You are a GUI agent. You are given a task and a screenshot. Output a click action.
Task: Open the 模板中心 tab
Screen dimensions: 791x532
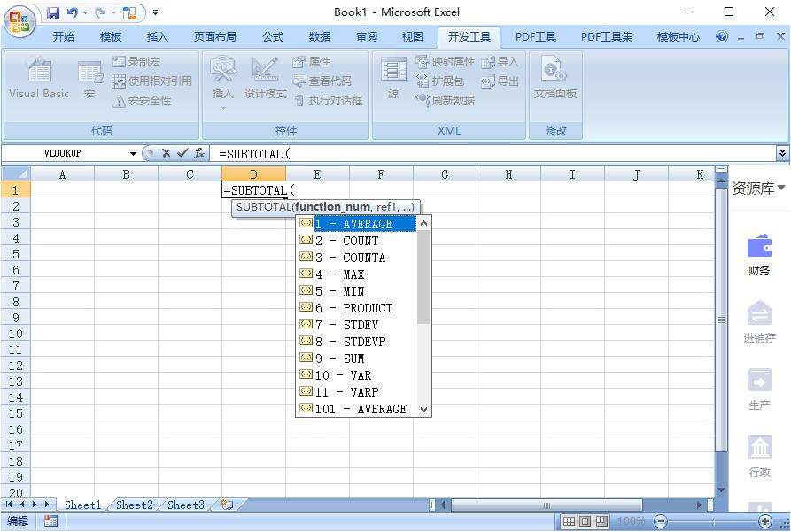tap(678, 36)
